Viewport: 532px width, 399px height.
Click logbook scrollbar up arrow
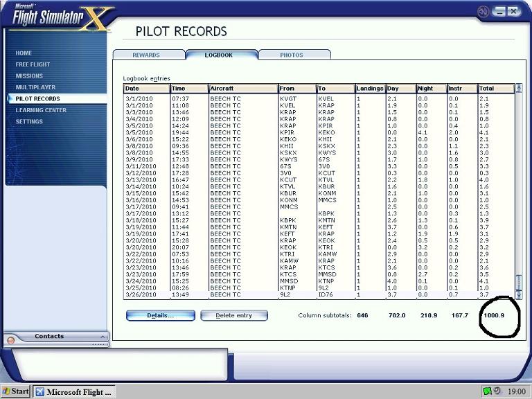[519, 89]
